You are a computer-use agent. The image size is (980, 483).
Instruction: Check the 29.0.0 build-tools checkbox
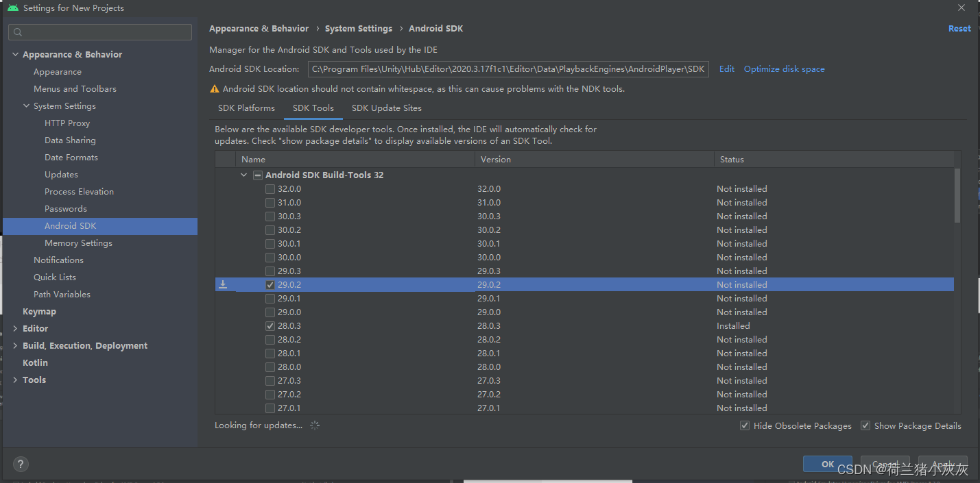(x=270, y=312)
